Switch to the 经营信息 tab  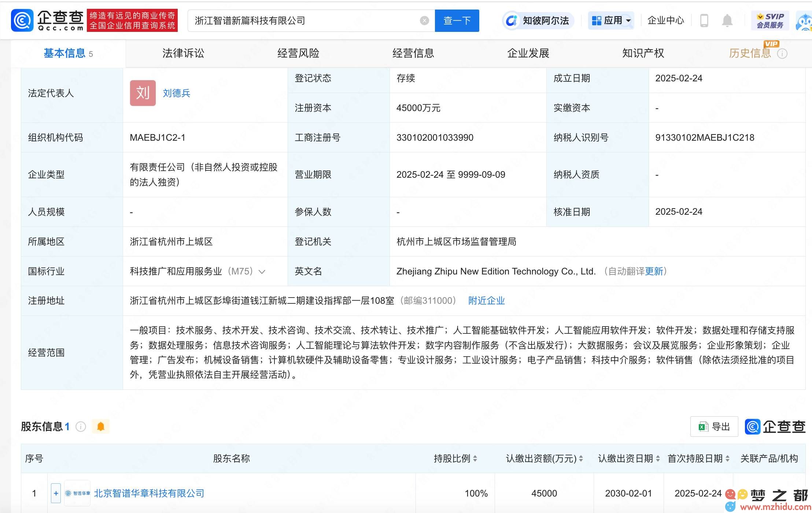413,53
